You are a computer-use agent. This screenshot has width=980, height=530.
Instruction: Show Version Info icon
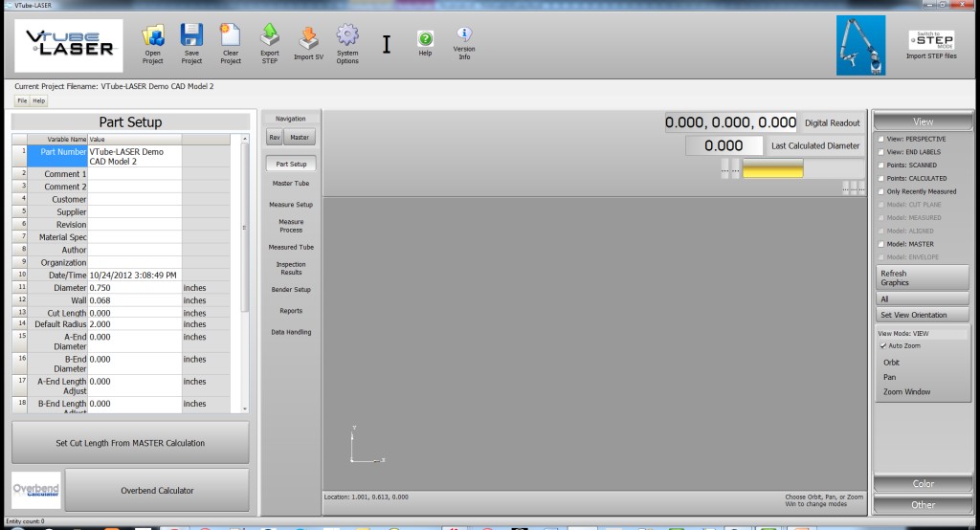(x=464, y=35)
